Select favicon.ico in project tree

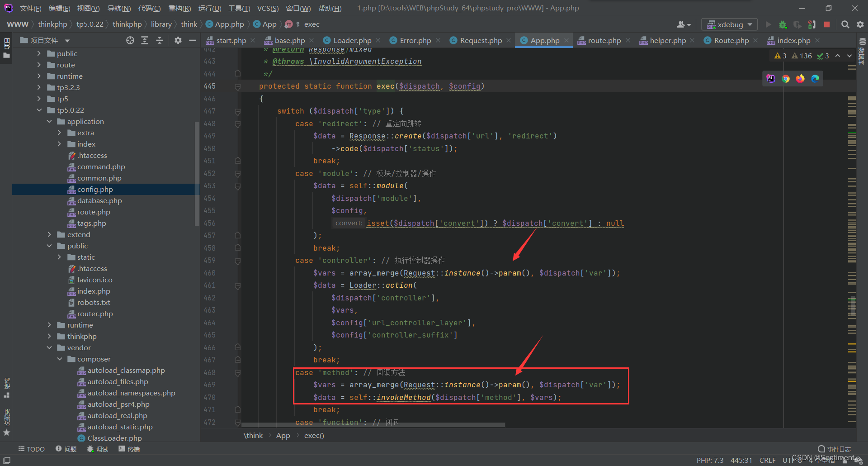pos(95,280)
